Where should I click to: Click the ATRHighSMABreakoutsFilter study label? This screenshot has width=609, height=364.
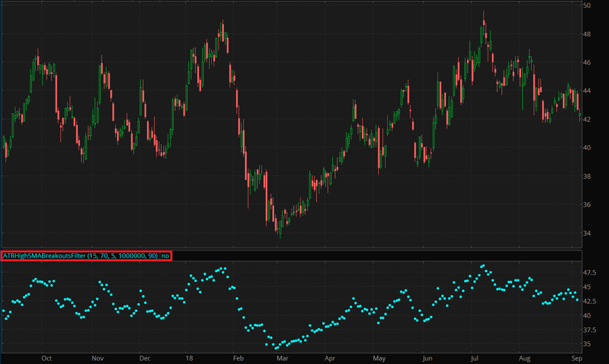pyautogui.click(x=80, y=256)
